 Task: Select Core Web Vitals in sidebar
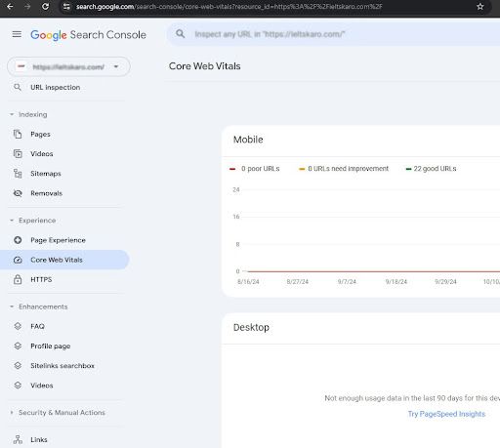57,260
